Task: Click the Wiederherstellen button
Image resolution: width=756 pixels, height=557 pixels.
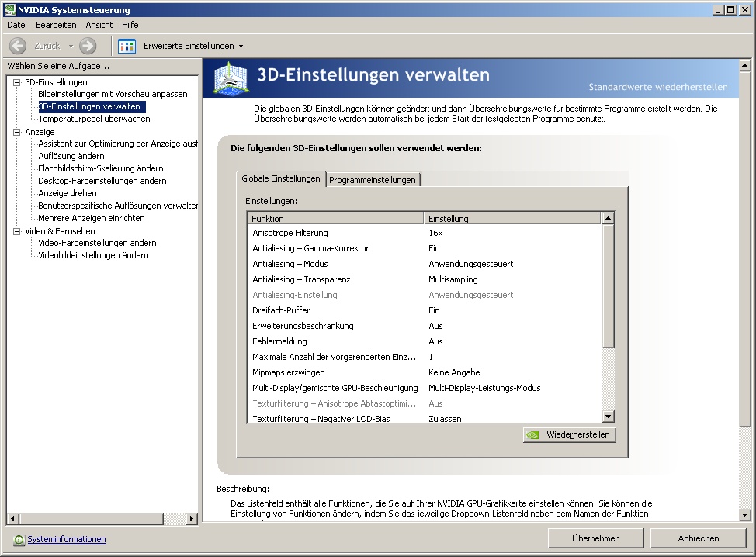Action: [x=570, y=434]
